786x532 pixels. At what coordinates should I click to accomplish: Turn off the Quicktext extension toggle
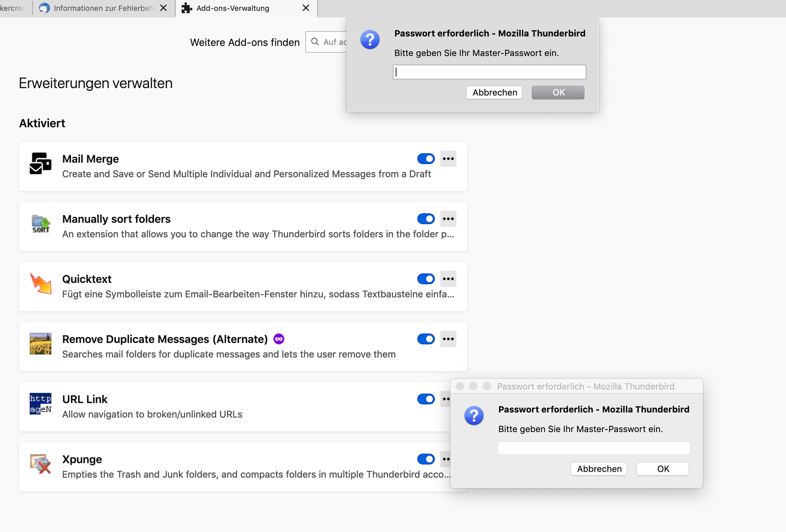[x=426, y=279]
